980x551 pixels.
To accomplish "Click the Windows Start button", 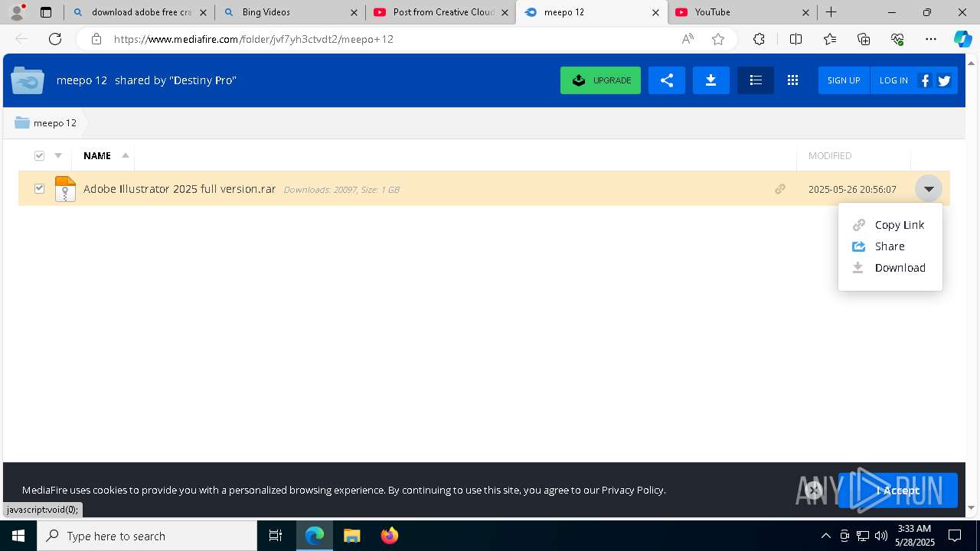I will click(x=18, y=536).
